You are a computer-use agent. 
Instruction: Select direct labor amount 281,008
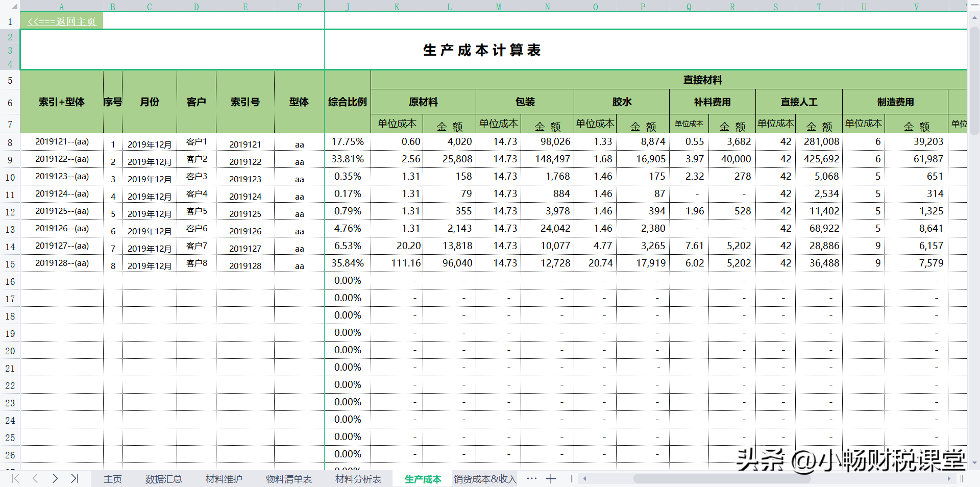click(819, 142)
